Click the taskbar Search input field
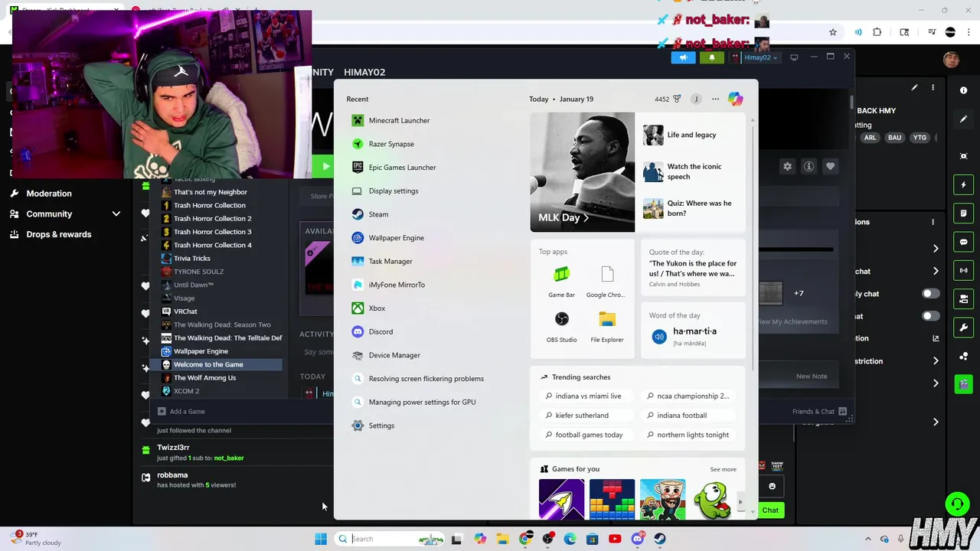This screenshot has height=551, width=980. [390, 539]
